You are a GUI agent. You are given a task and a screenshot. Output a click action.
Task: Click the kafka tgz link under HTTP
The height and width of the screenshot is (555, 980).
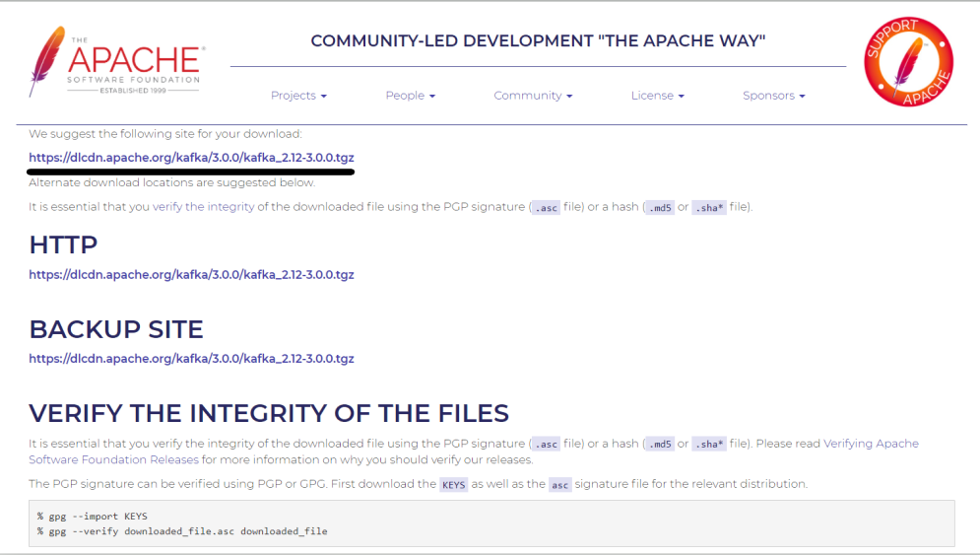tap(191, 275)
